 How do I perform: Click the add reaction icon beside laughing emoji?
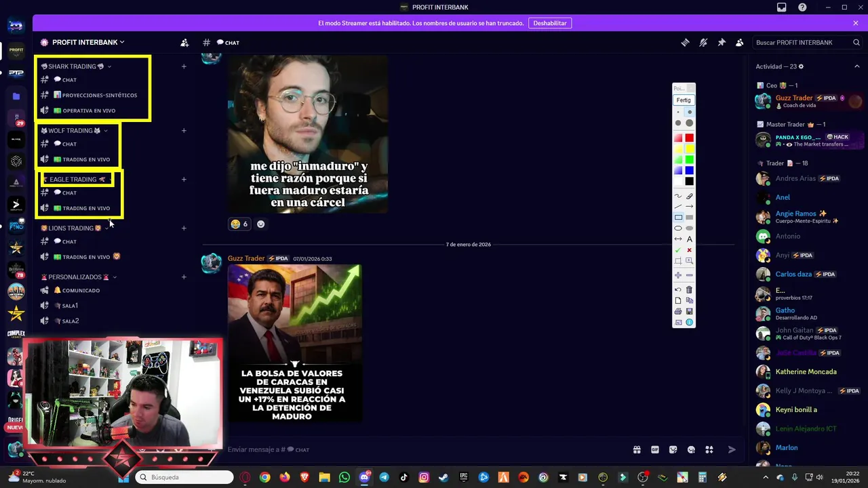[x=260, y=224]
